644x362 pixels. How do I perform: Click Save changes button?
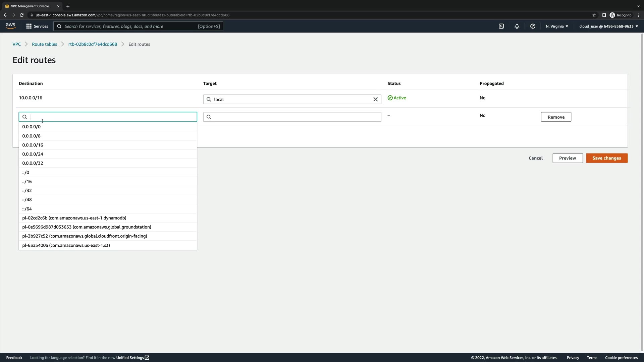coord(606,158)
